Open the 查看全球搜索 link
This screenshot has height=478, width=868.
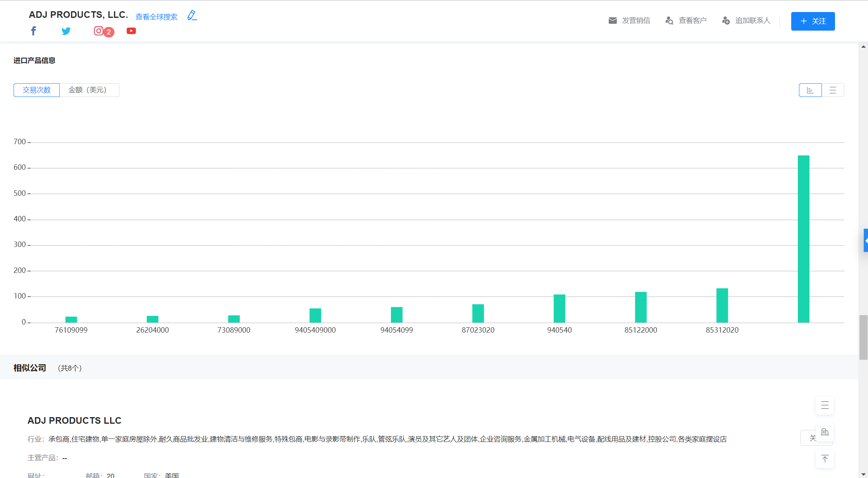point(156,17)
